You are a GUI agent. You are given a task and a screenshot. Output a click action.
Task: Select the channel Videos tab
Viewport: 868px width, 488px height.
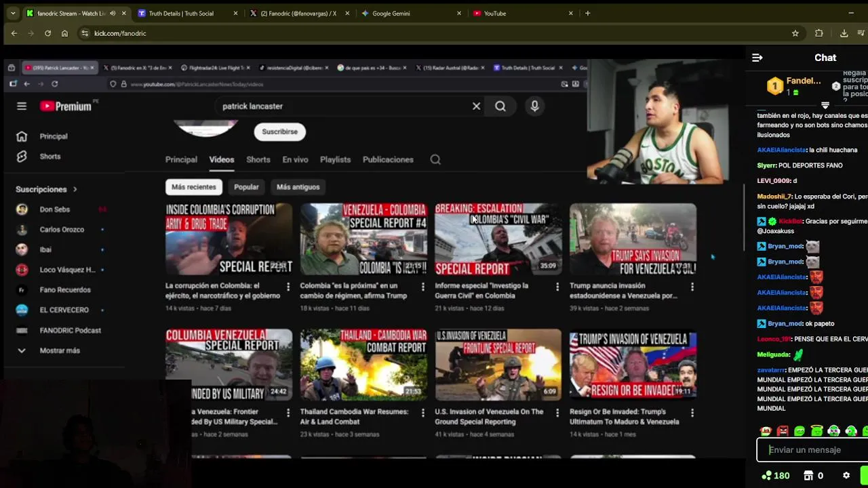coord(221,159)
